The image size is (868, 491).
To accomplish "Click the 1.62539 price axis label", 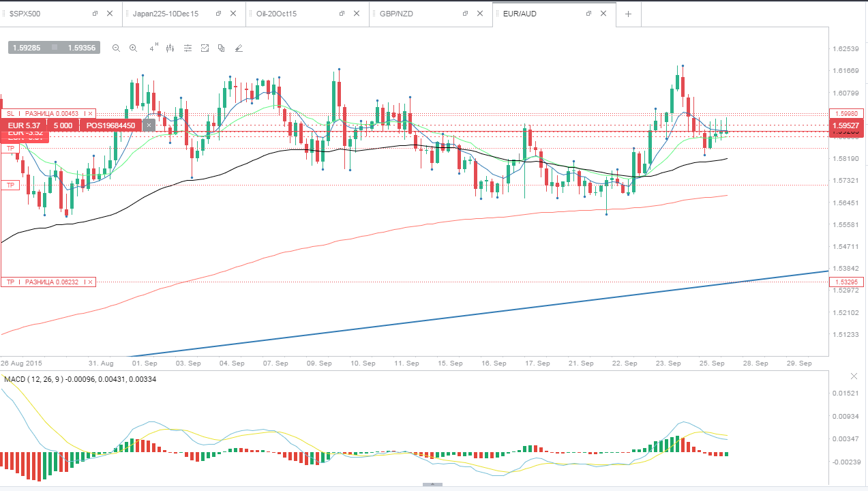I will 846,49.
